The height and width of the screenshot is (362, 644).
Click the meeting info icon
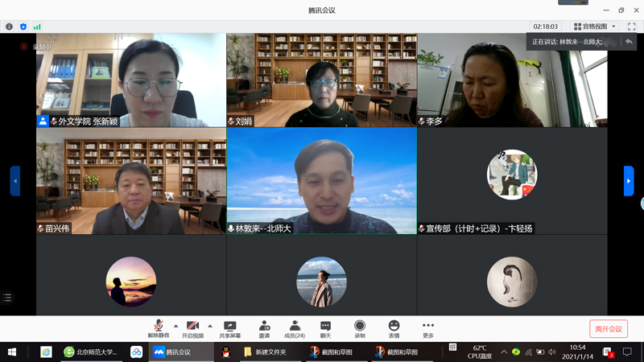coord(10,27)
